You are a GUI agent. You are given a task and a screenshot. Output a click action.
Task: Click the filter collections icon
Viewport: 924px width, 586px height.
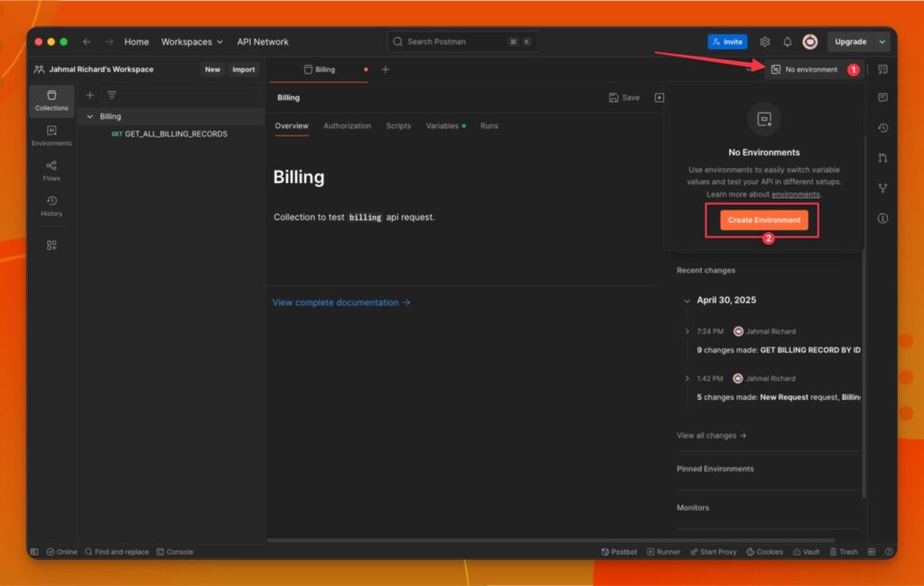tap(111, 95)
